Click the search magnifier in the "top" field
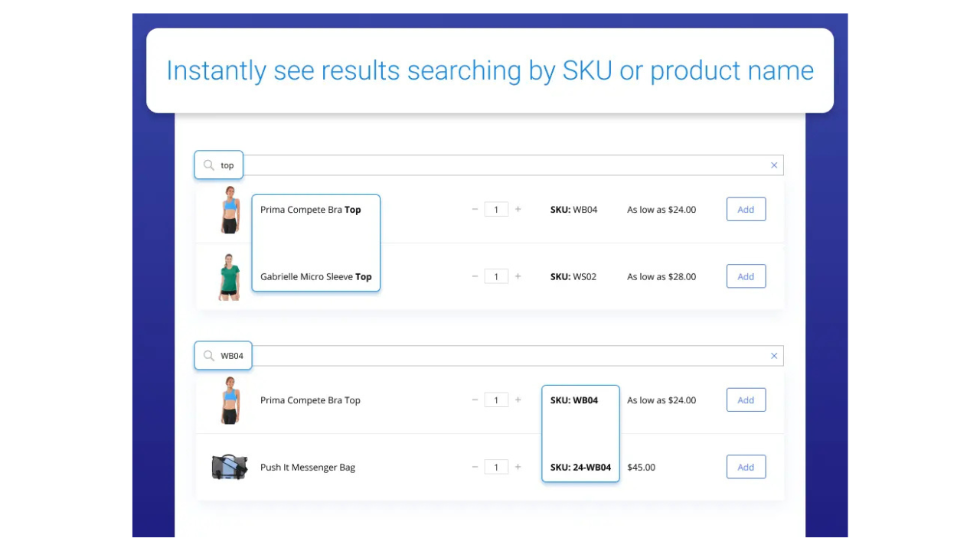The width and height of the screenshot is (980, 551). (208, 165)
